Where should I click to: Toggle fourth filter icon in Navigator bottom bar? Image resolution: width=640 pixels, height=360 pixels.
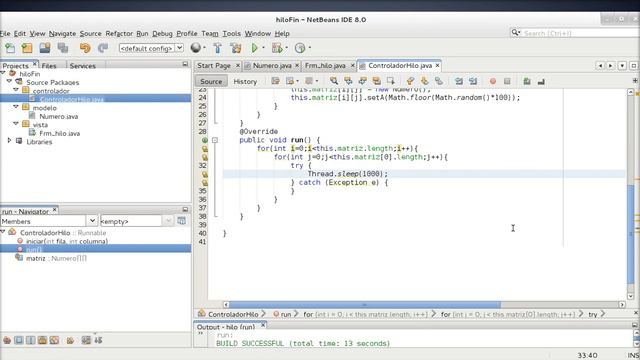42,340
